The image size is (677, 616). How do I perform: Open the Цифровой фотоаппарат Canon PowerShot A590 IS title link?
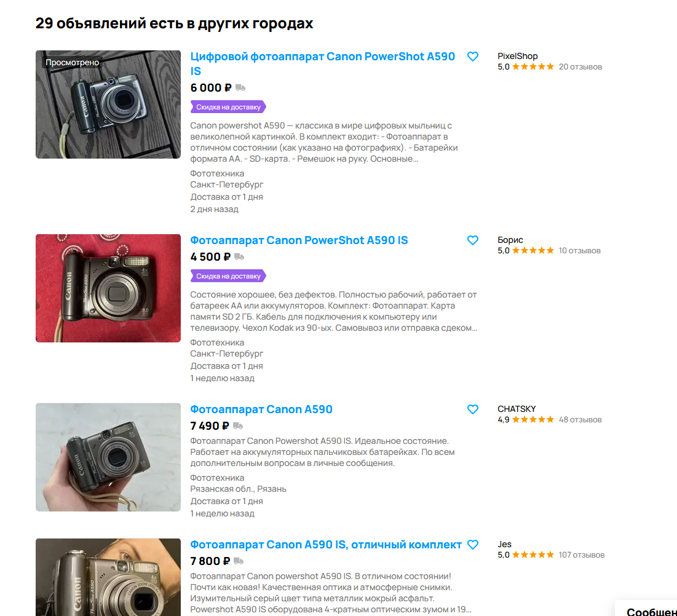pos(323,64)
